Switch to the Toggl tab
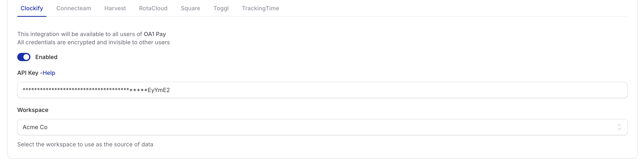 point(221,8)
